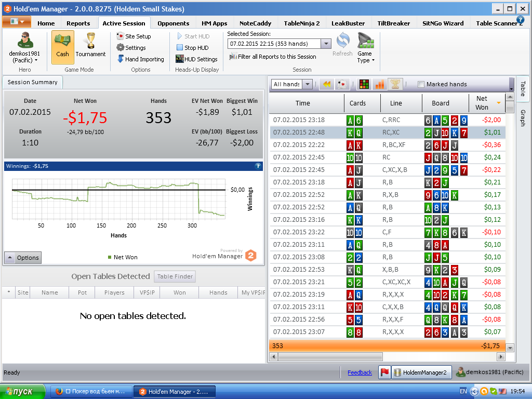Switch to the Reports tab
Viewport: 532px width, 399px height.
coord(78,23)
